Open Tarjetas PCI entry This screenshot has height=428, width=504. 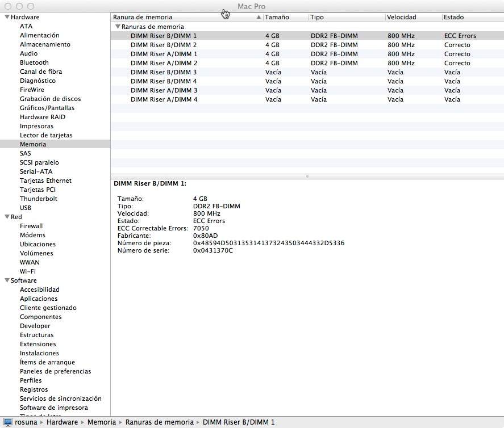click(38, 190)
